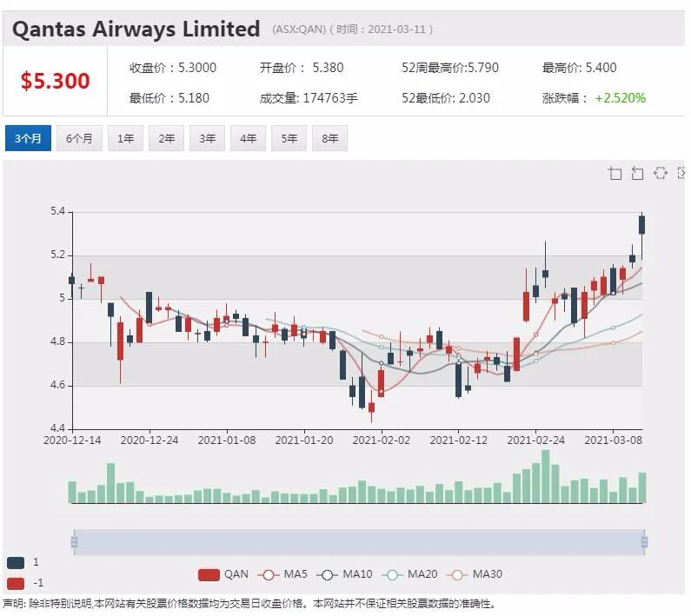Click the partially visible rightmost chart toolbox icon
The image size is (691, 616).
point(681,173)
